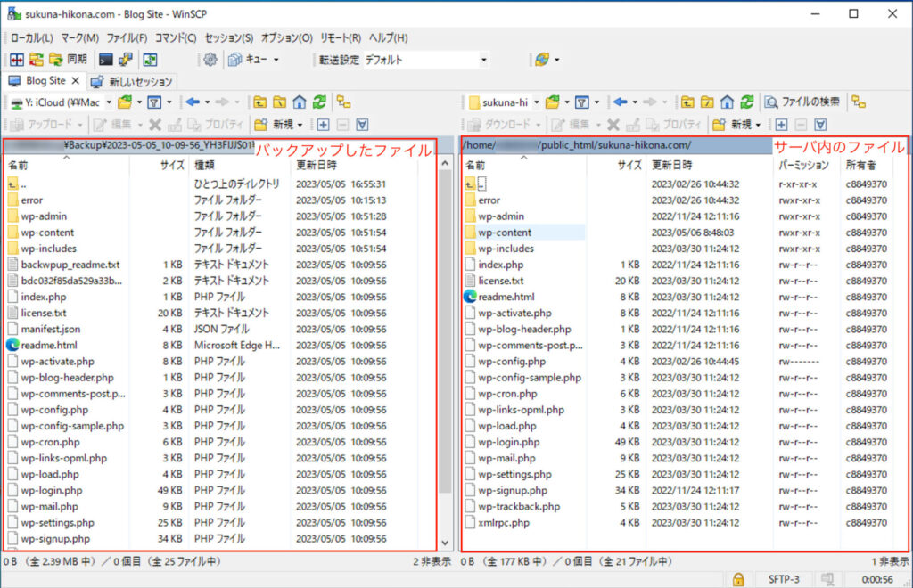Viewport: 913px width, 588px height.
Task: Click the local panel parent directory icon
Action: (x=259, y=102)
